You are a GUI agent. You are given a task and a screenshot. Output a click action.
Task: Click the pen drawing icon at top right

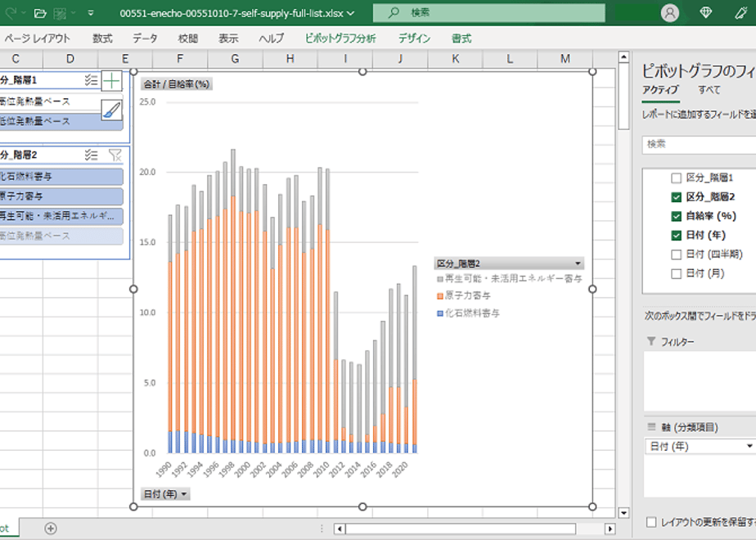coord(741,13)
